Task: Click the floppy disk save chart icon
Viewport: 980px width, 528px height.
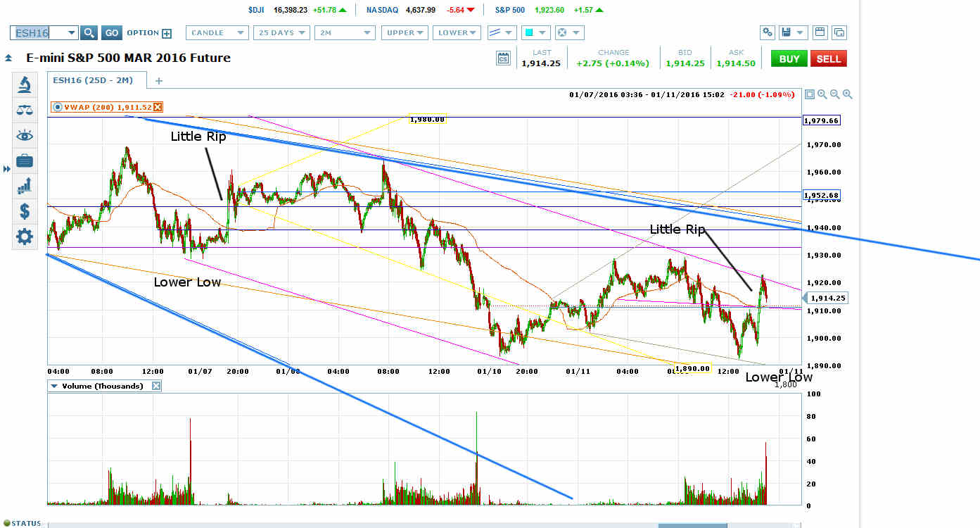Action: [x=787, y=32]
